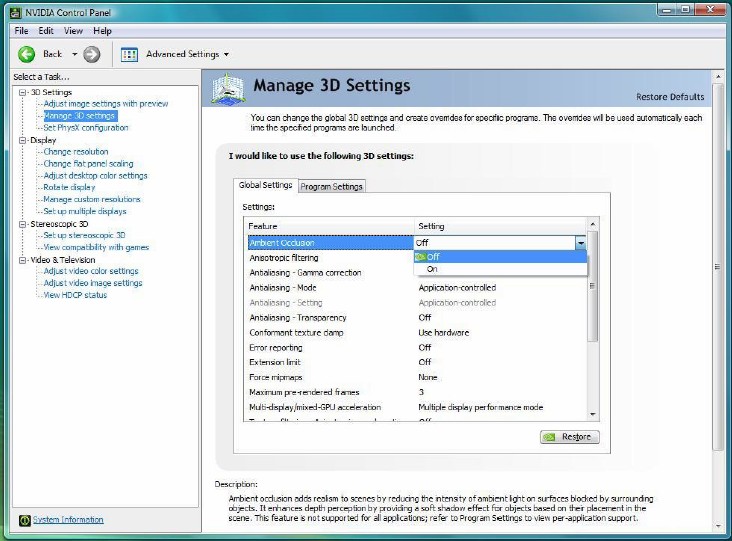732x541 pixels.
Task: Click the Manage 3D Settings header icon
Action: [x=227, y=88]
